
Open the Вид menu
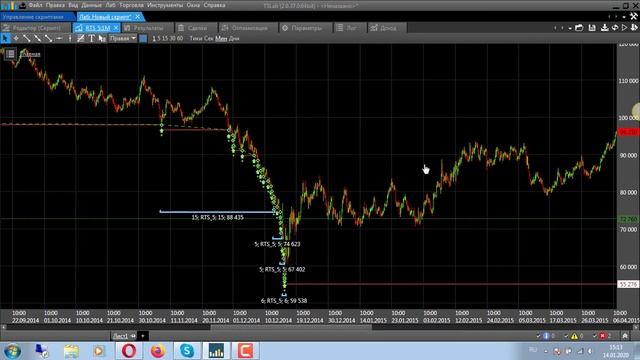click(x=73, y=5)
